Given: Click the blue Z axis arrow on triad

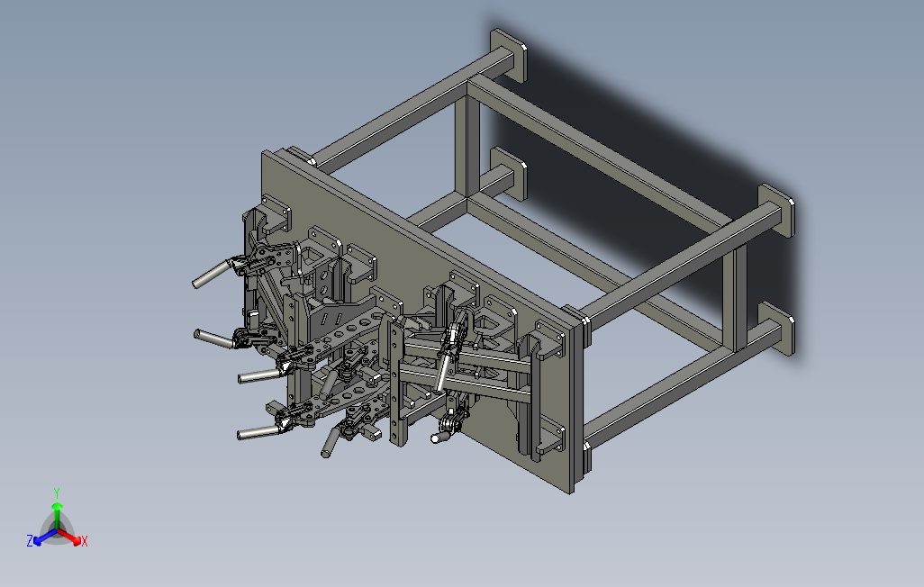Looking at the screenshot, I should point(45,537).
